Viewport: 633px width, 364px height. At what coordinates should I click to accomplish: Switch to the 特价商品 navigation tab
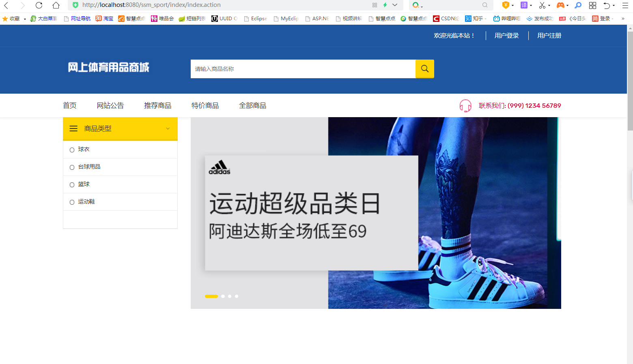pos(205,105)
